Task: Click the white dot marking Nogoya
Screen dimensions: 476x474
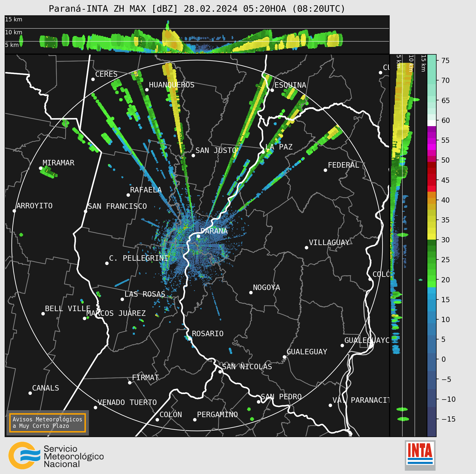Action: pos(251,293)
